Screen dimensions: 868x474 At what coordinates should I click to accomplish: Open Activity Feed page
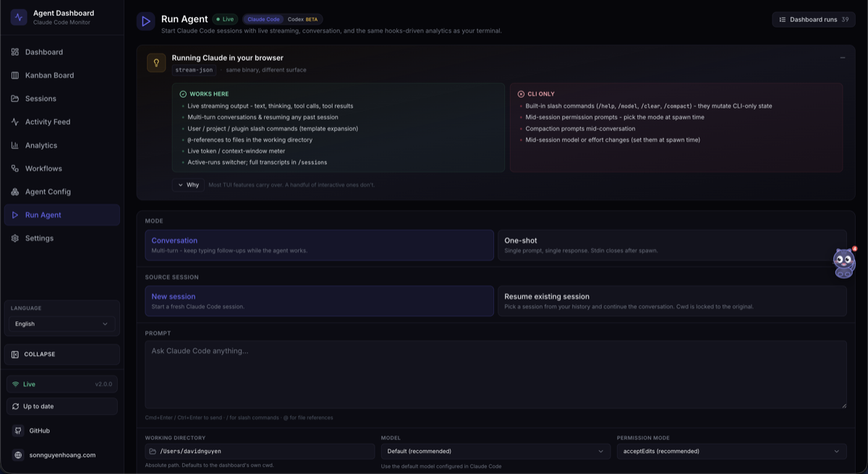coord(62,122)
